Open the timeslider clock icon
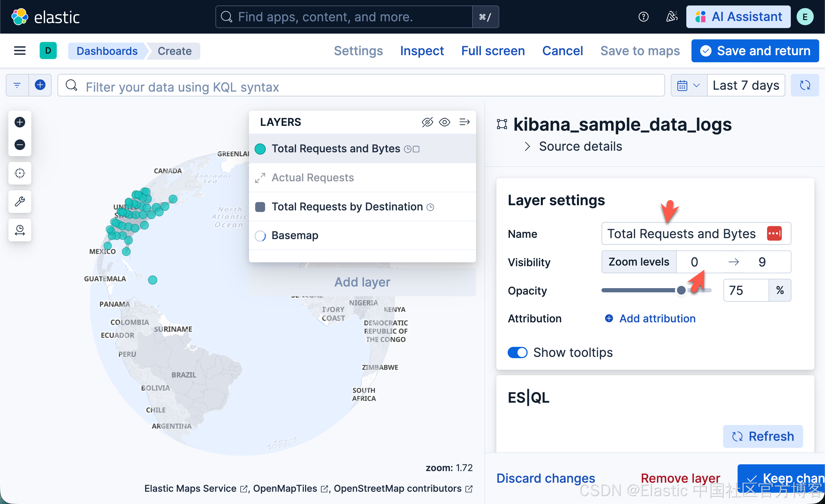Screen dimensions: 825x504 [20, 230]
